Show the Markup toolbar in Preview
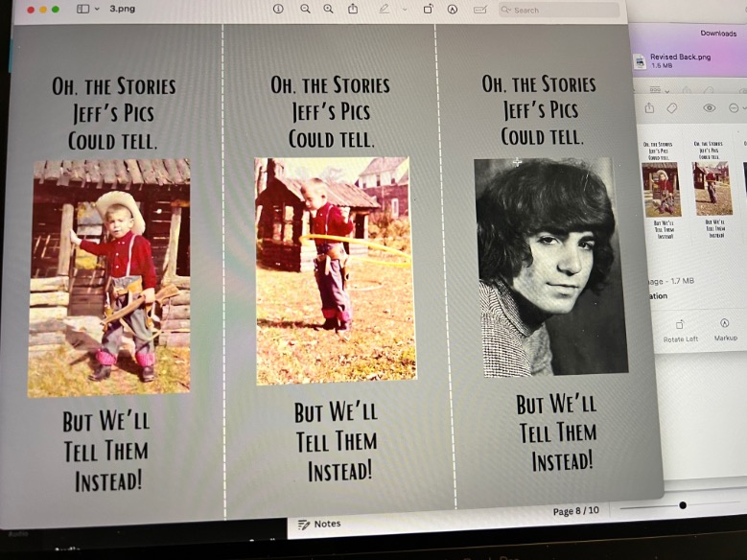747x560 pixels. [x=453, y=10]
